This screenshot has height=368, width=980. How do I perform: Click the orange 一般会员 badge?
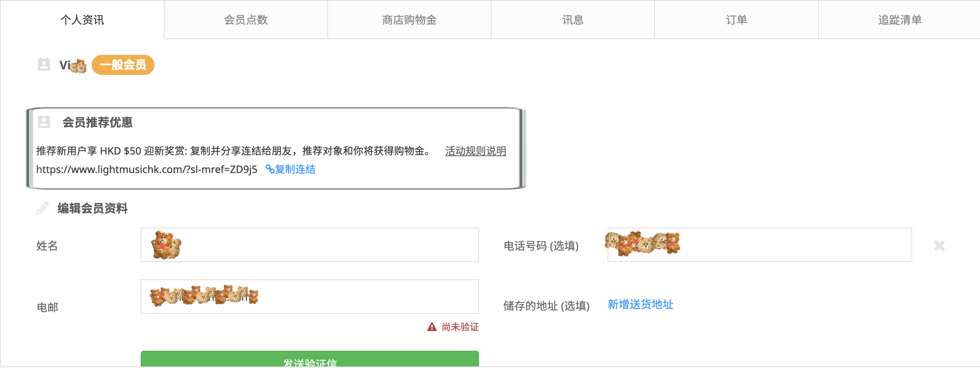click(x=123, y=65)
